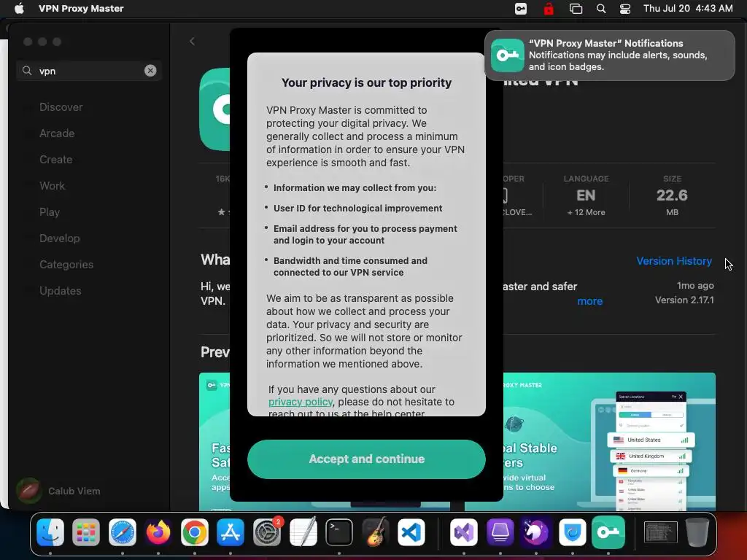Open the dark purple swirl dock icon

click(x=536, y=532)
